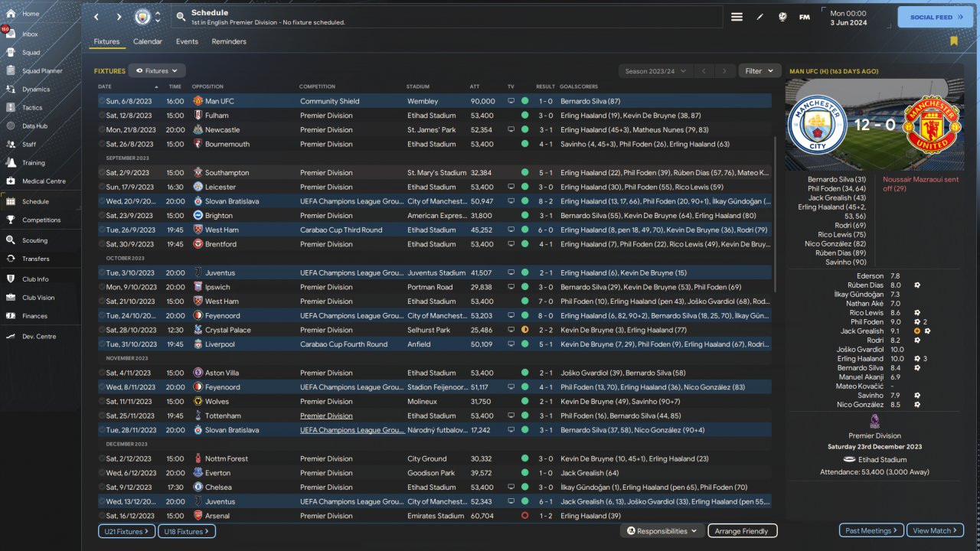
Task: Tick the Brentford fixture row checkbox
Action: tap(101, 244)
